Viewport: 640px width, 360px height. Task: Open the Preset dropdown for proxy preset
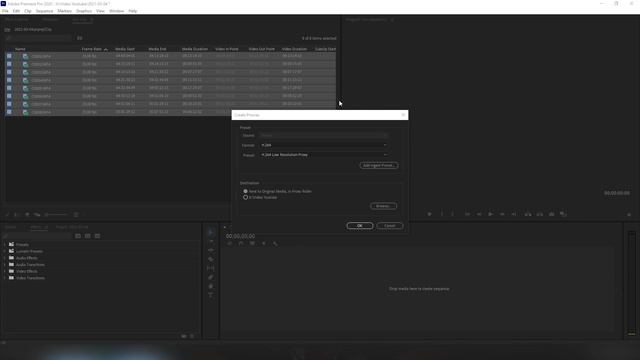click(324, 155)
